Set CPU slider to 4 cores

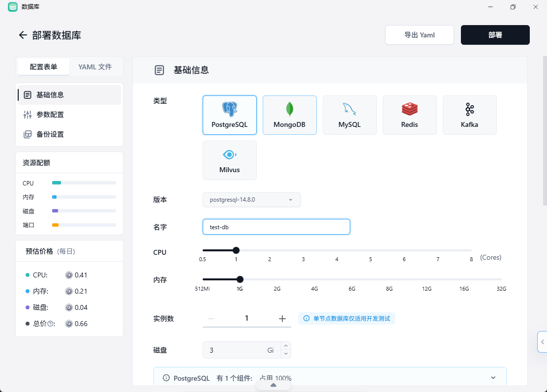337,250
